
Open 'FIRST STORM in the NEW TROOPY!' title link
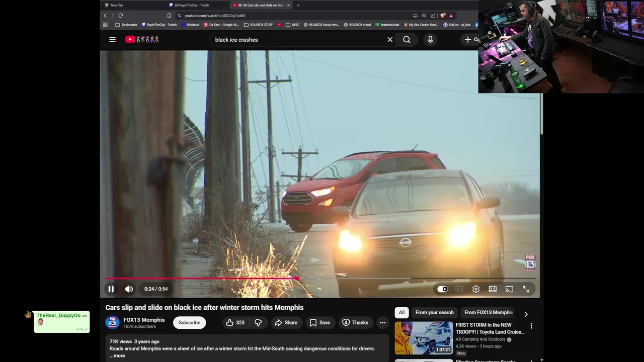[490, 328]
